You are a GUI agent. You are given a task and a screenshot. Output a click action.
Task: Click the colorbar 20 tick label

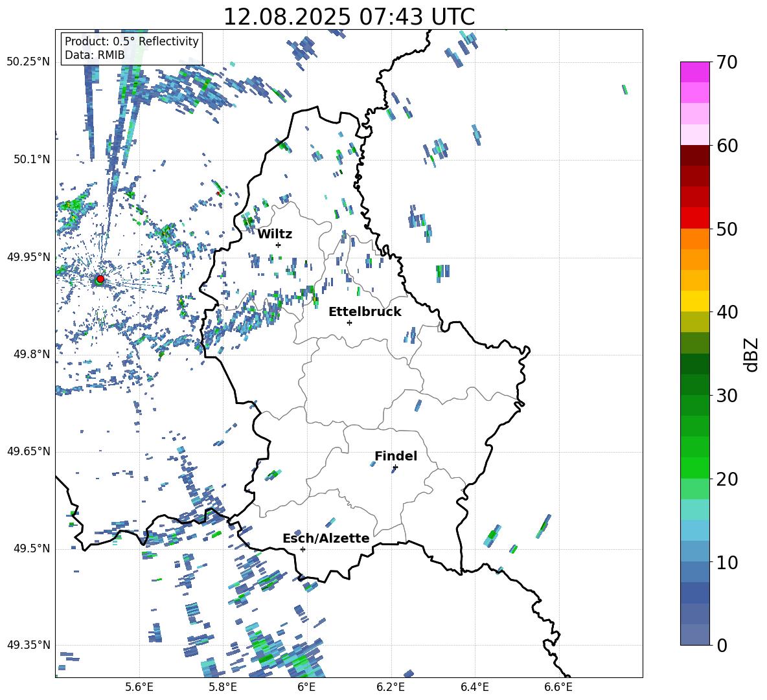[727, 479]
